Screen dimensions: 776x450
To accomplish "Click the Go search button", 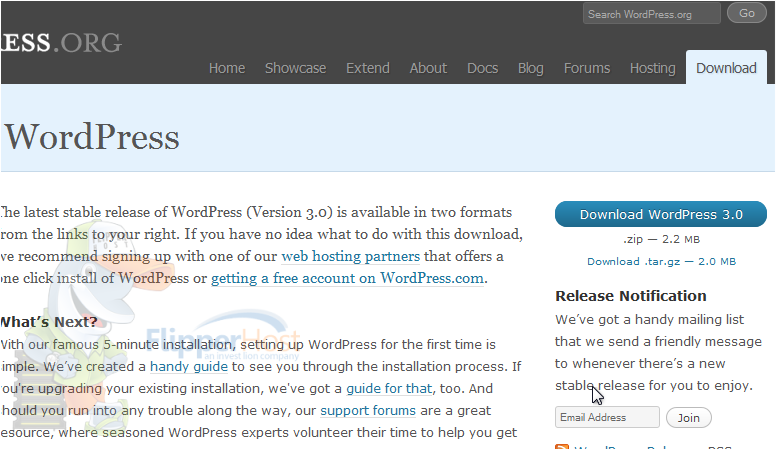I will tap(746, 13).
